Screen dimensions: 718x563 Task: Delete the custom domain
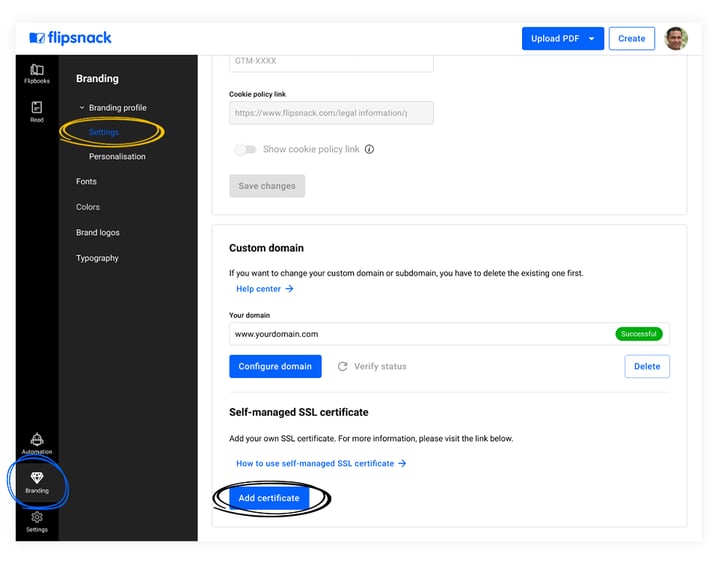point(647,367)
